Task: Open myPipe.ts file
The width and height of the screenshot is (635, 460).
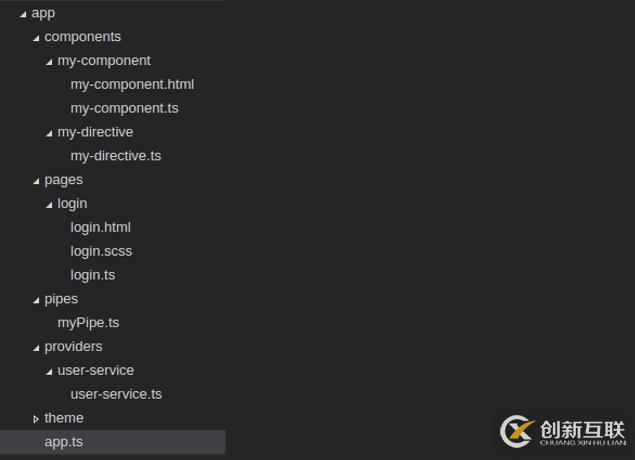Action: tap(88, 323)
